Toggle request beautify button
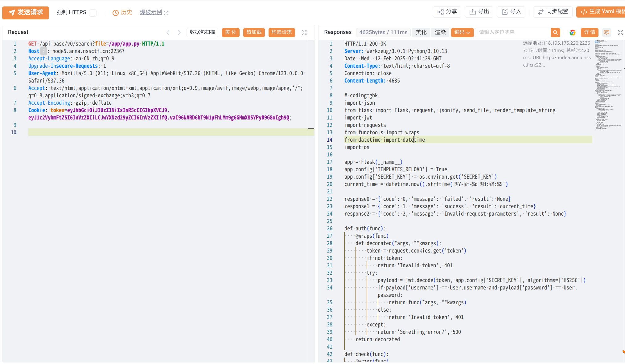The image size is (625, 364). (x=231, y=32)
